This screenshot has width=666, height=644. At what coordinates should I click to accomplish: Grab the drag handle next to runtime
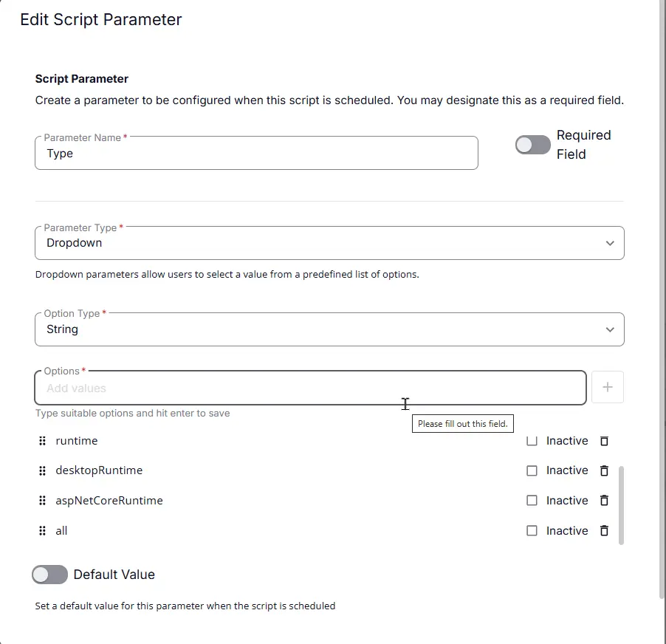tap(42, 441)
